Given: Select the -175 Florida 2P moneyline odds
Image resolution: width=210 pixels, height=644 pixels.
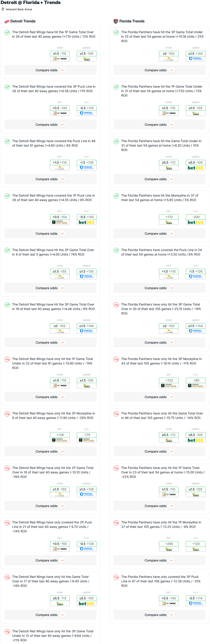Looking at the screenshot, I should pos(86,435).
